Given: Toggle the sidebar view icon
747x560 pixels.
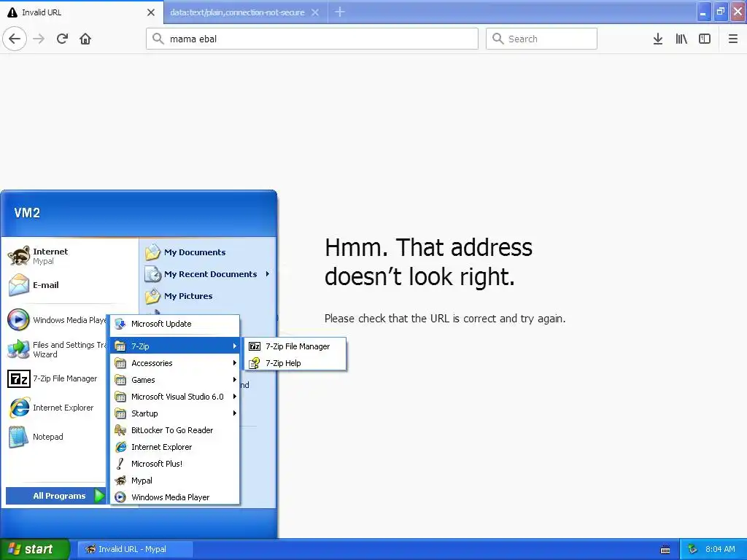Looking at the screenshot, I should (705, 39).
